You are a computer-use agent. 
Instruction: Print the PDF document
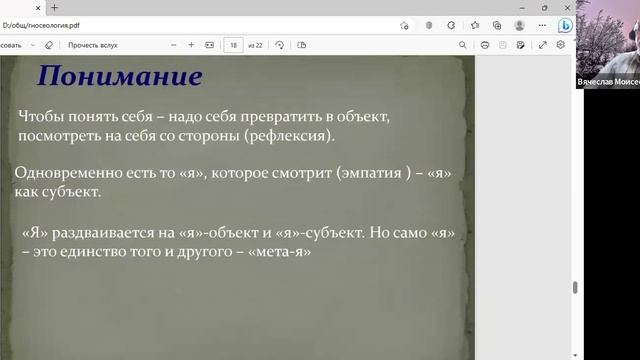click(484, 45)
